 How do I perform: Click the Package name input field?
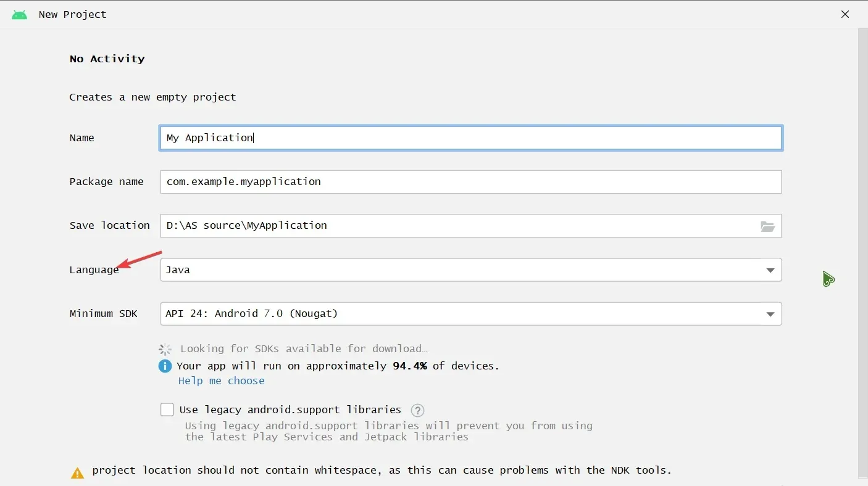471,182
